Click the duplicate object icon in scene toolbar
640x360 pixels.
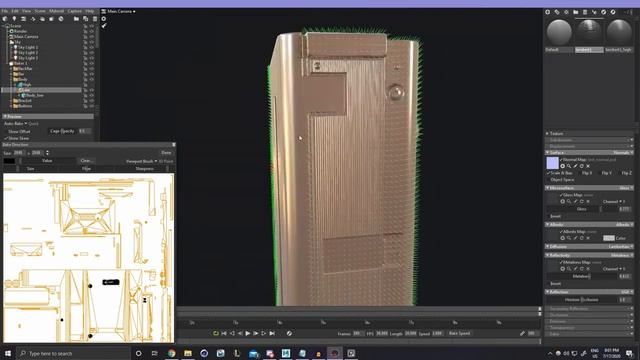[85, 19]
